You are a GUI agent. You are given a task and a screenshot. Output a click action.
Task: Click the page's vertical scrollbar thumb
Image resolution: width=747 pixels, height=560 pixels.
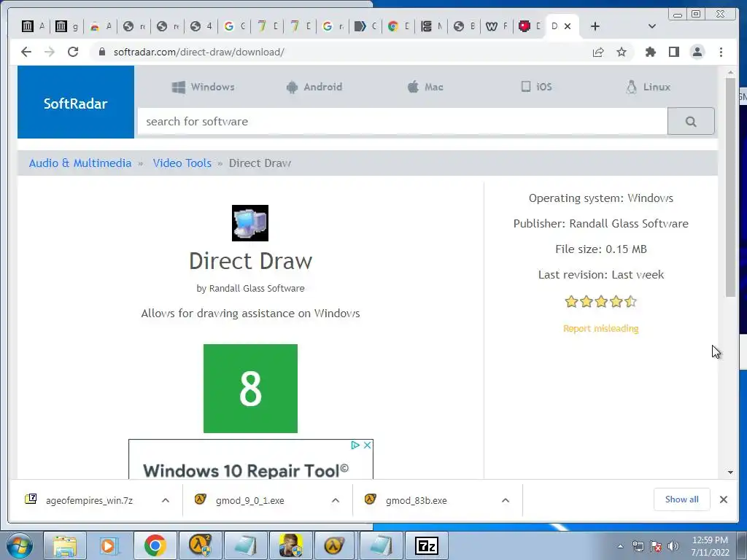(x=730, y=187)
